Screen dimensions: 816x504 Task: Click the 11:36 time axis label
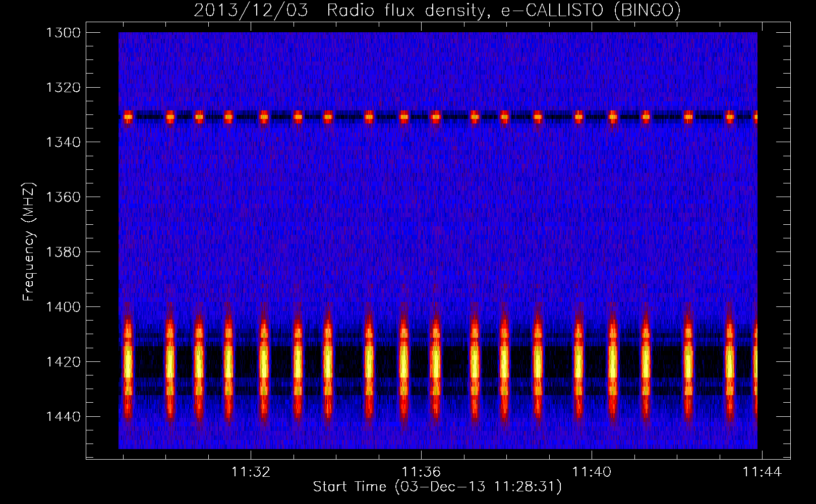(x=421, y=472)
